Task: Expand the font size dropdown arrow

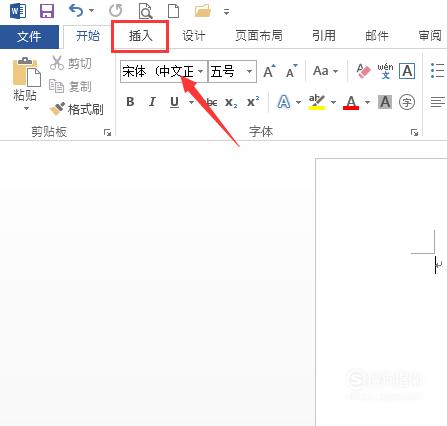Action: pos(249,71)
